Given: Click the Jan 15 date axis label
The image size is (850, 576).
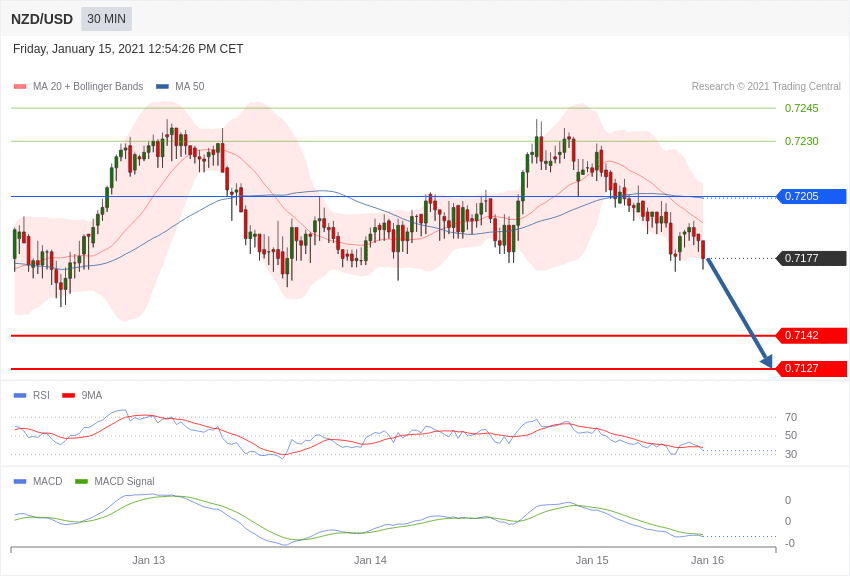Looking at the screenshot, I should pos(592,560).
